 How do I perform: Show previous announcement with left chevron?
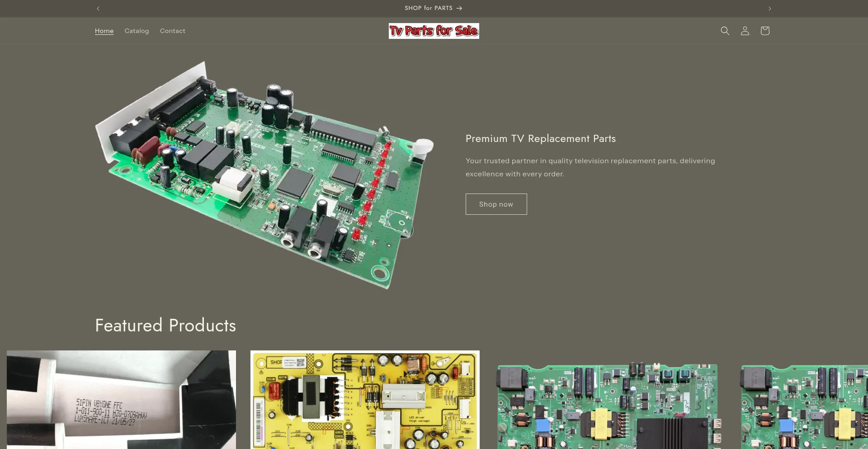point(98,9)
